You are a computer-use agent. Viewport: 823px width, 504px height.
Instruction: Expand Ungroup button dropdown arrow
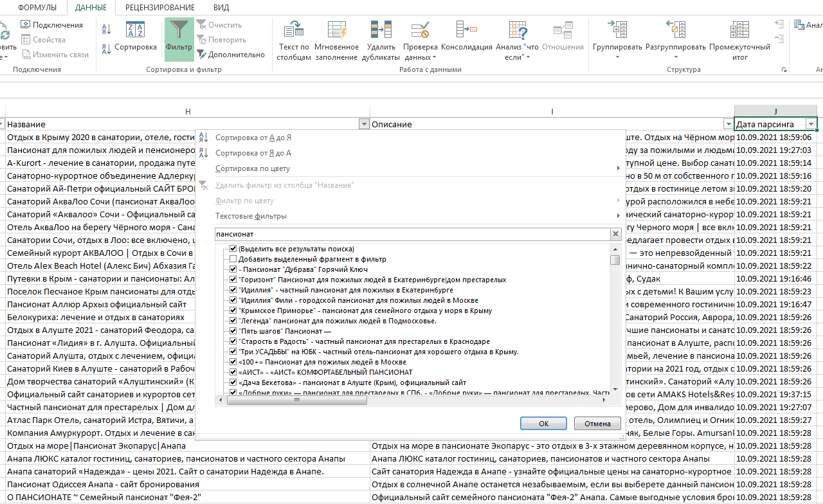click(x=676, y=57)
